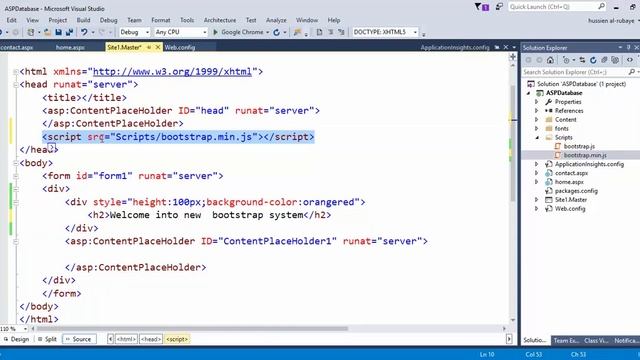640x360 pixels.
Task: Click the split editor icon above the scrollbar
Action: point(513,57)
